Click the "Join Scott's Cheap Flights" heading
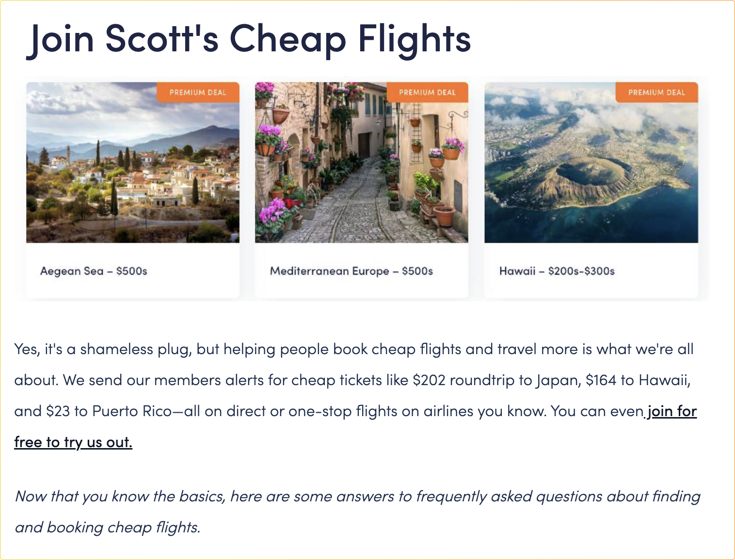The height and width of the screenshot is (560, 735). pyautogui.click(x=249, y=39)
